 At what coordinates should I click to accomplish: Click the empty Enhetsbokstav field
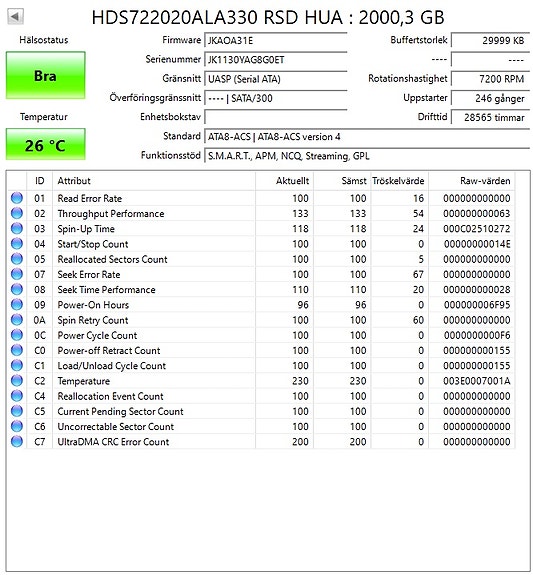(x=275, y=117)
